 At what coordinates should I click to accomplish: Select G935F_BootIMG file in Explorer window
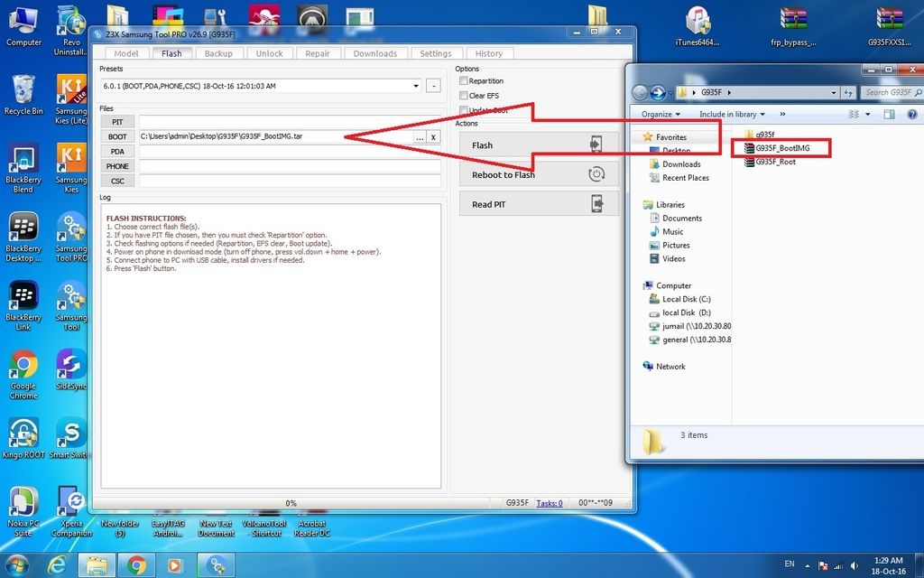[x=777, y=148]
